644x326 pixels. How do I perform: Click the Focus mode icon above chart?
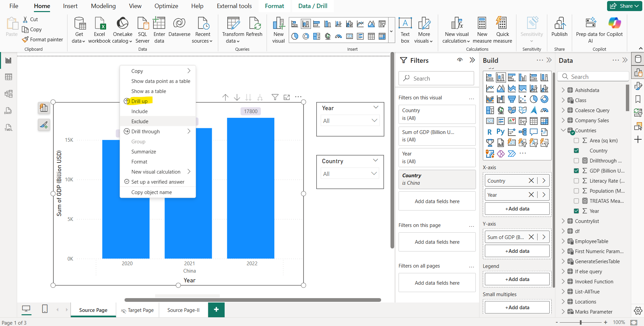tap(286, 97)
